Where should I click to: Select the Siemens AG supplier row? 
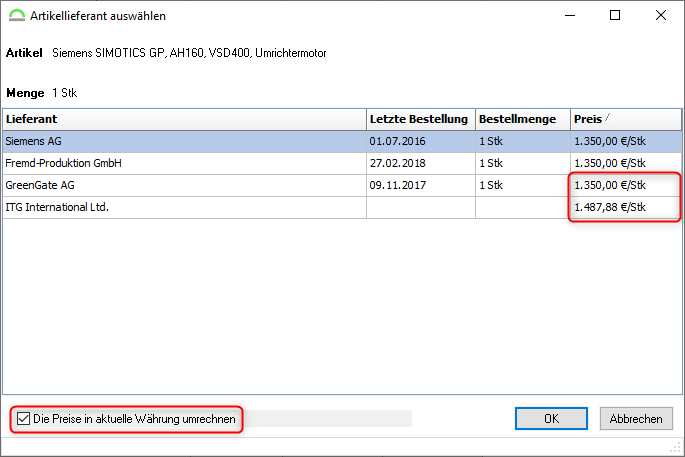tap(342, 142)
